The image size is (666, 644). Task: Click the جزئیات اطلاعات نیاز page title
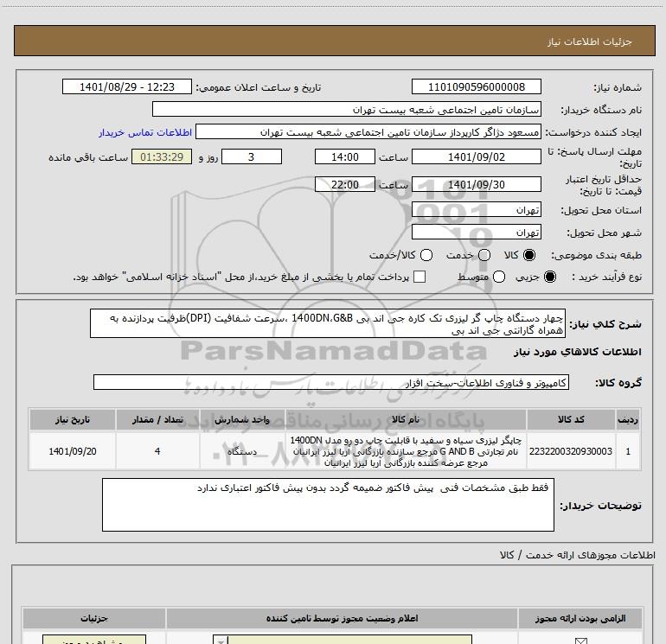[589, 41]
